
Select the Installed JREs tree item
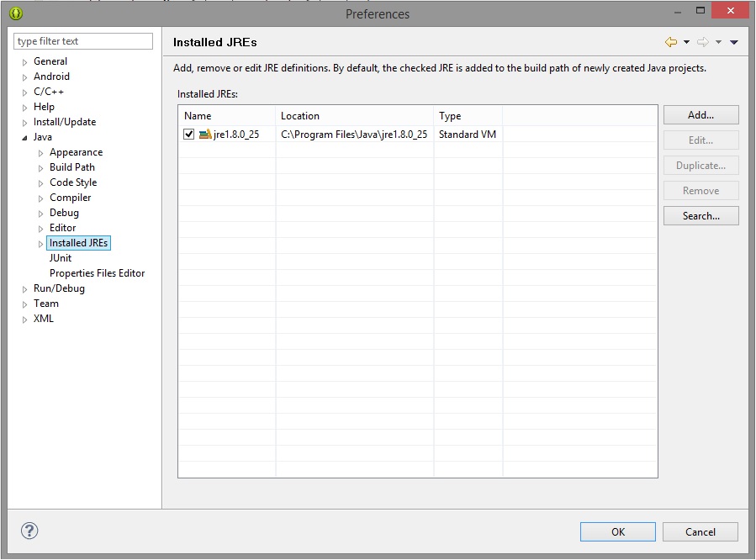click(x=78, y=243)
